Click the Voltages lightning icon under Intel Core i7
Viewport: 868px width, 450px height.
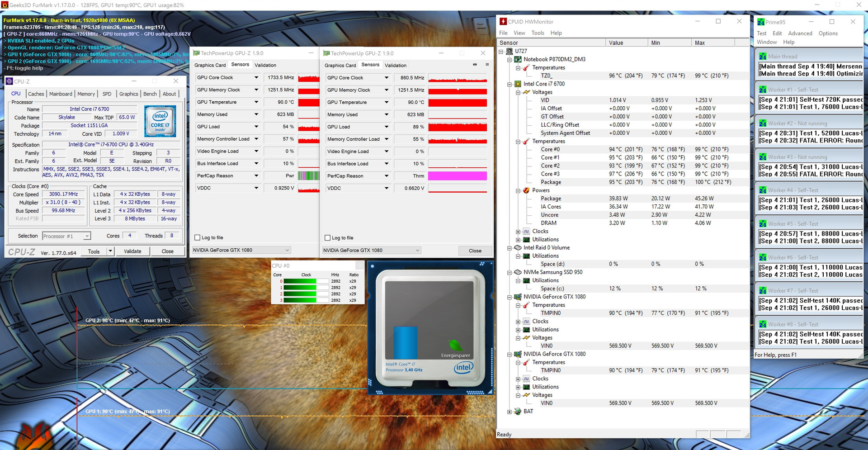tap(526, 92)
